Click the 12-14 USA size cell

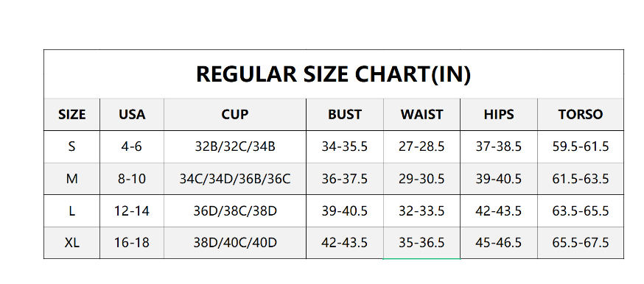(x=132, y=211)
